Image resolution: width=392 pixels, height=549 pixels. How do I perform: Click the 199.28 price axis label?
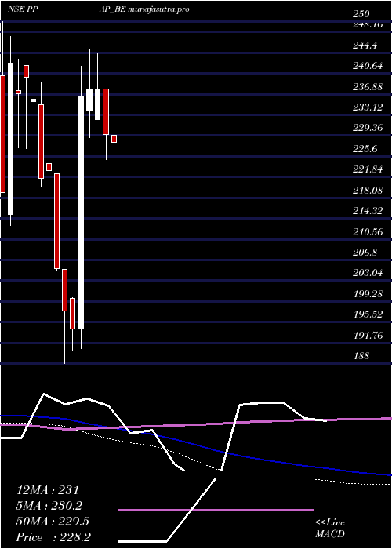pyautogui.click(x=368, y=294)
